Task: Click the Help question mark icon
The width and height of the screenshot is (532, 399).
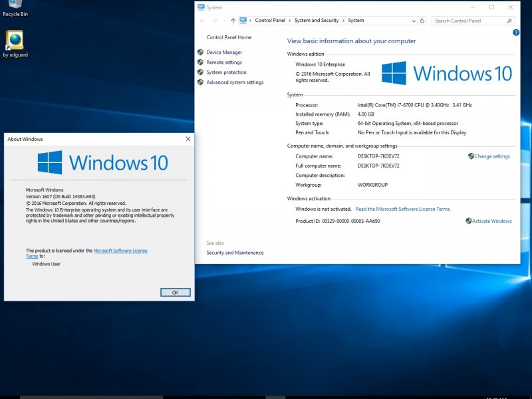Action: tap(516, 33)
